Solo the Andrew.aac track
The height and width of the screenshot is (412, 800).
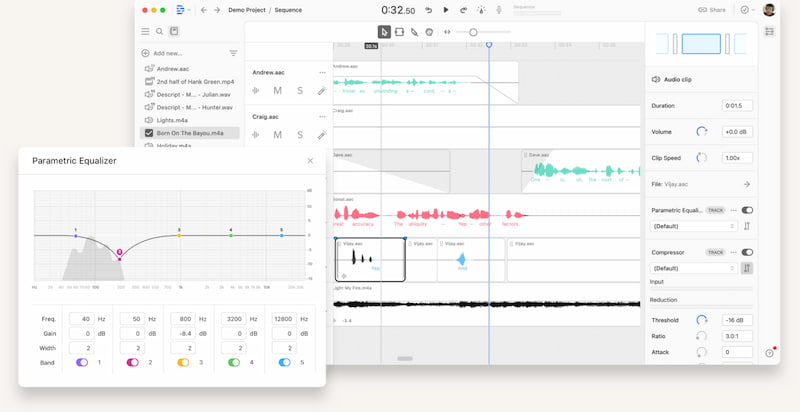pyautogui.click(x=300, y=91)
